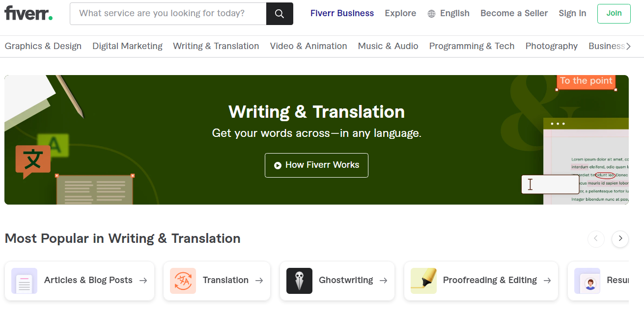
Task: Click the partially visible Resume card icon
Action: click(x=588, y=281)
